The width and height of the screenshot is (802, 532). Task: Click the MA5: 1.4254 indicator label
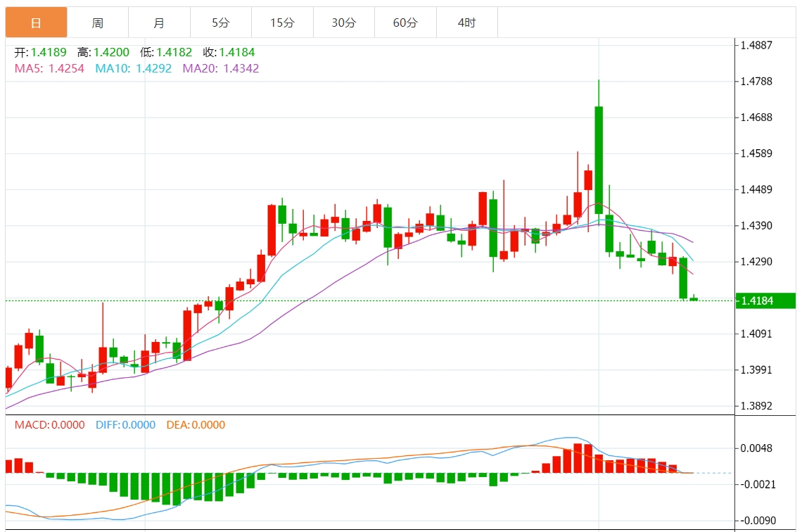(x=49, y=68)
